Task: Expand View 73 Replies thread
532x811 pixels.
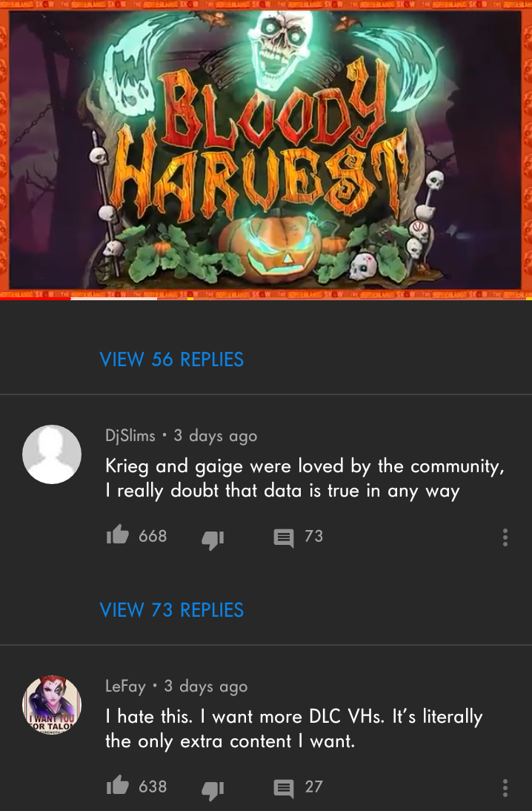Action: click(172, 610)
